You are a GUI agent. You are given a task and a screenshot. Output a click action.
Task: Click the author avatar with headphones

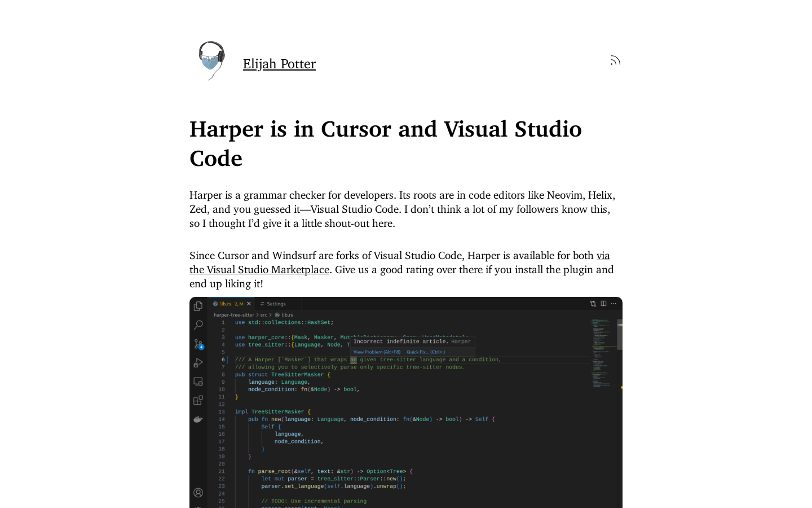point(211,60)
